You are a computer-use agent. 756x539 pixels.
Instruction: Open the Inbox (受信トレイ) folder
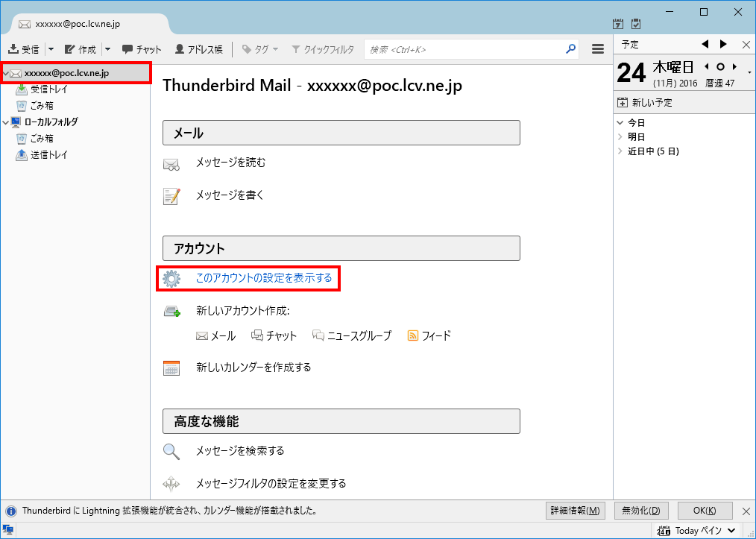pyautogui.click(x=48, y=89)
